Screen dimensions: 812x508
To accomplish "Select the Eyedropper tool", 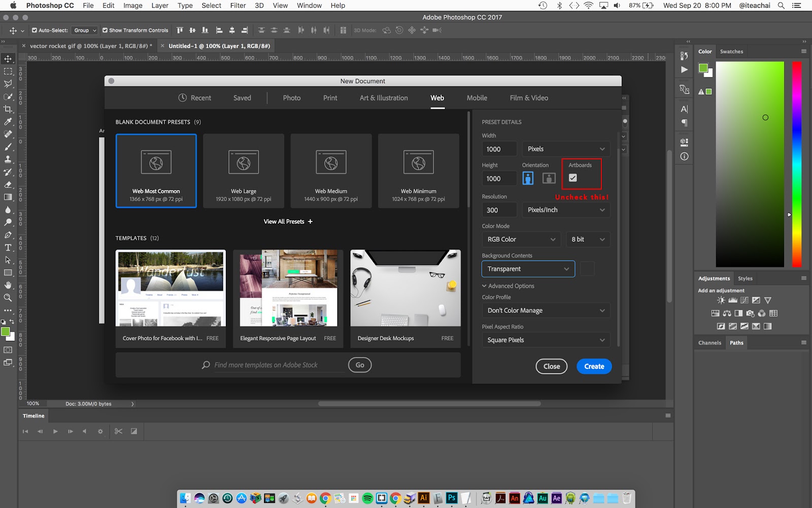I will (8, 122).
